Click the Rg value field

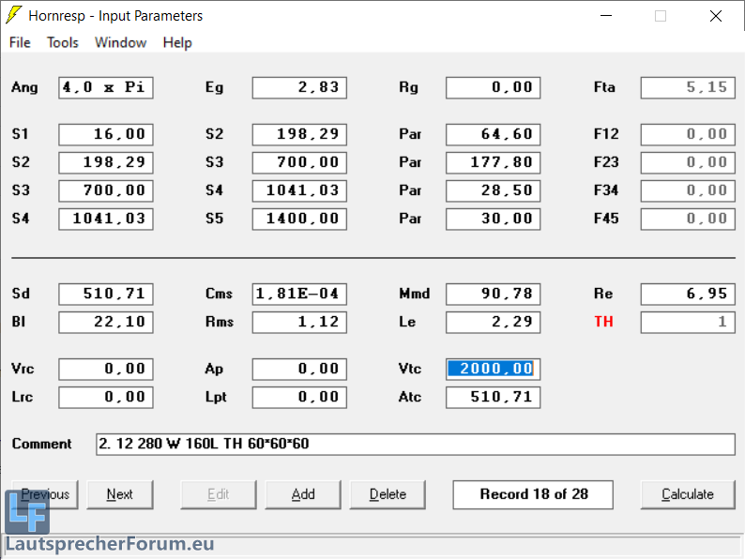(493, 87)
